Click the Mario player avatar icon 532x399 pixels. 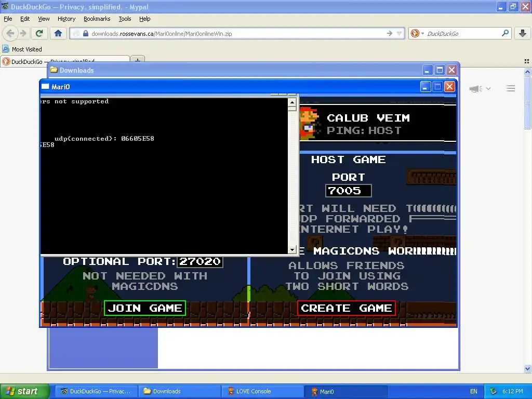pyautogui.click(x=310, y=124)
